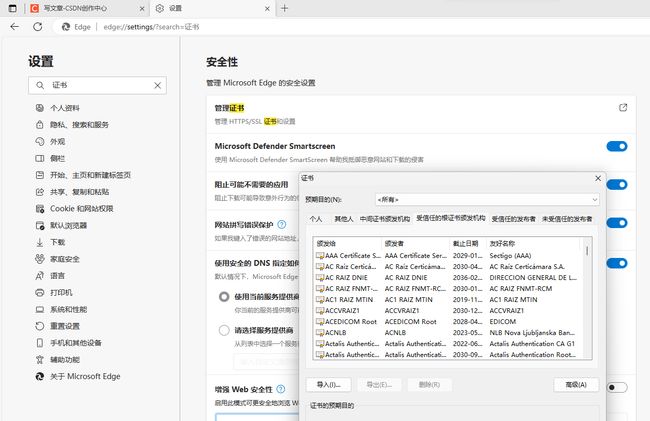The width and height of the screenshot is (650, 421).
Task: Toggle 增强 Web 安全性 switch
Action: pyautogui.click(x=617, y=387)
